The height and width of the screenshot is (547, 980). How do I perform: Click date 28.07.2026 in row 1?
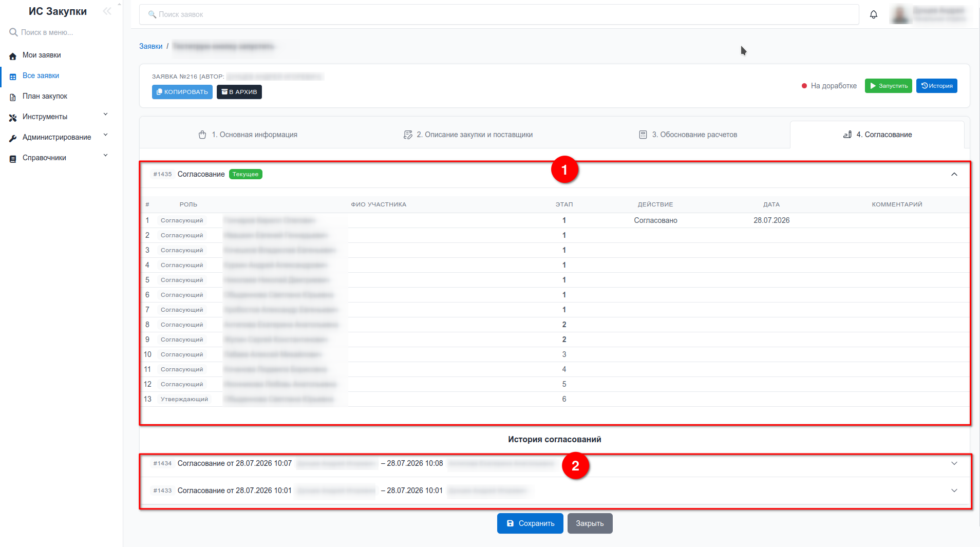point(771,220)
